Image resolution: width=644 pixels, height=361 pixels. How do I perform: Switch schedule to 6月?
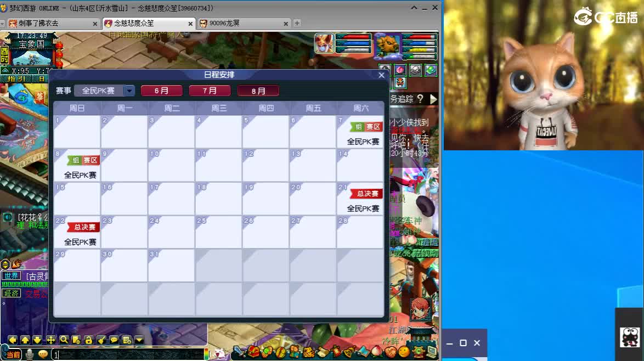[161, 91]
